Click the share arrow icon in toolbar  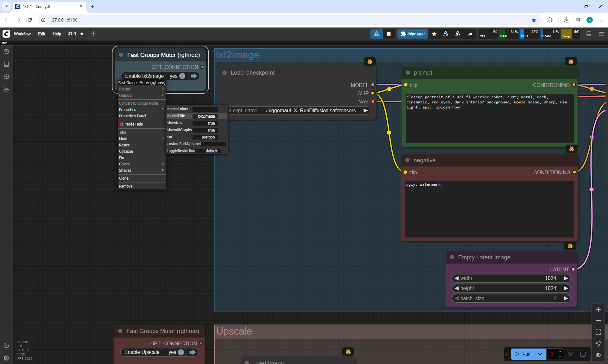pyautogui.click(x=470, y=34)
